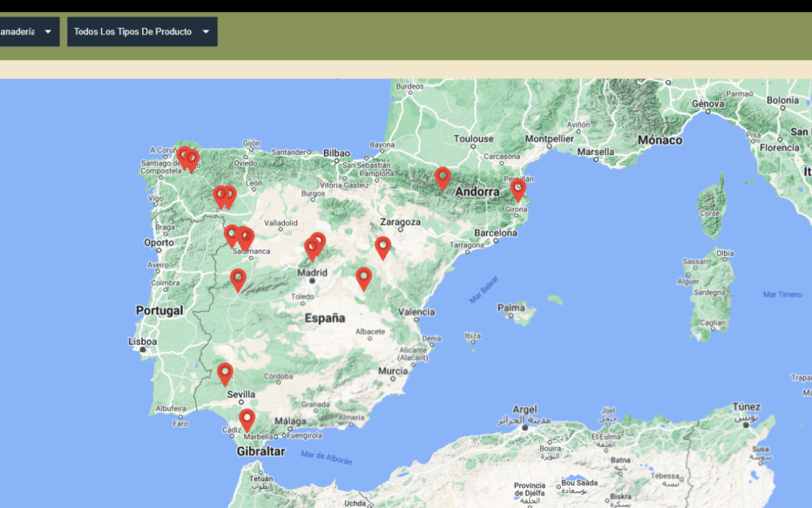Click the Valencia label on map
The width and height of the screenshot is (812, 508).
point(417,312)
